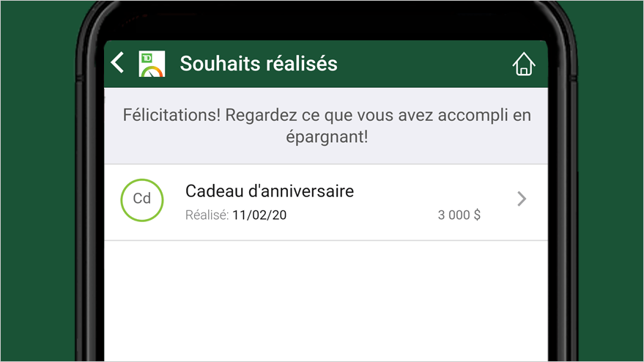This screenshot has height=362, width=644.
Task: Click the 11/02/20 completion date
Action: click(x=259, y=215)
